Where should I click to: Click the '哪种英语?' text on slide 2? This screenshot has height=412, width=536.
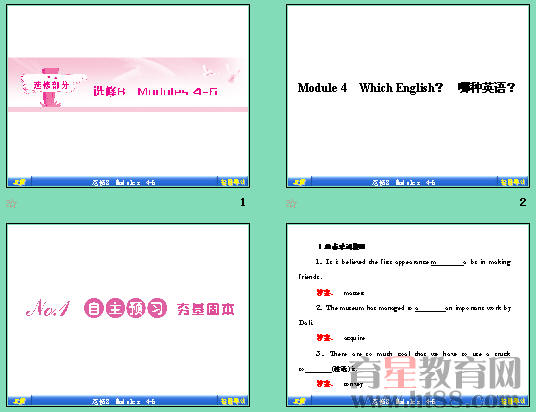(486, 88)
